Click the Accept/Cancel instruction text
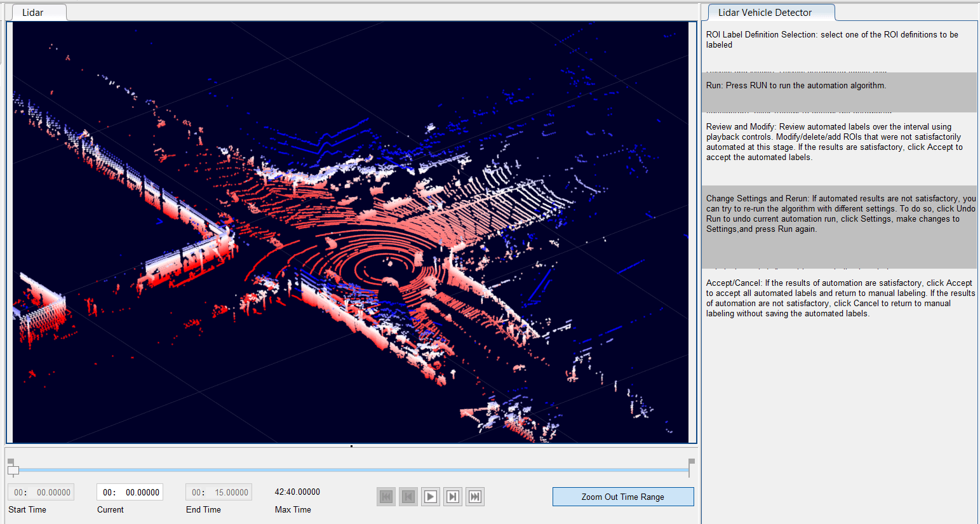Image resolution: width=980 pixels, height=524 pixels. click(838, 298)
